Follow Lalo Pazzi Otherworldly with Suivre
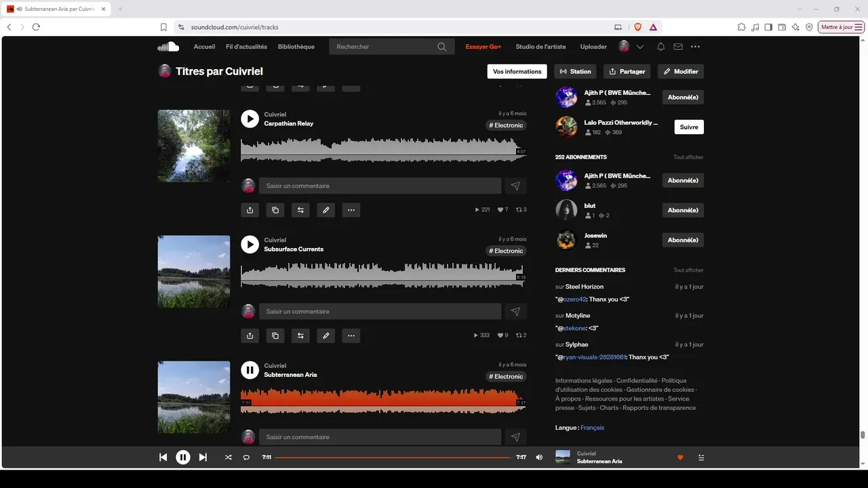The image size is (868, 488). (x=688, y=127)
